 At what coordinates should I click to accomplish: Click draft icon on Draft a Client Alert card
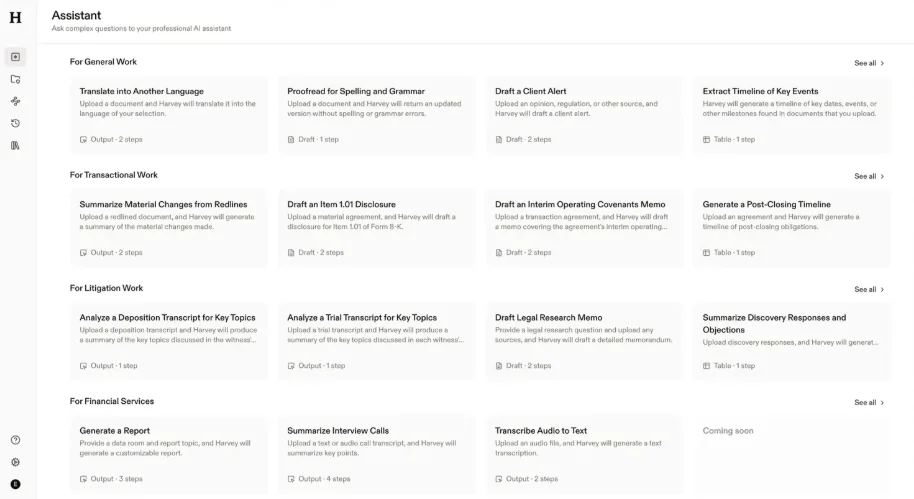(x=498, y=140)
